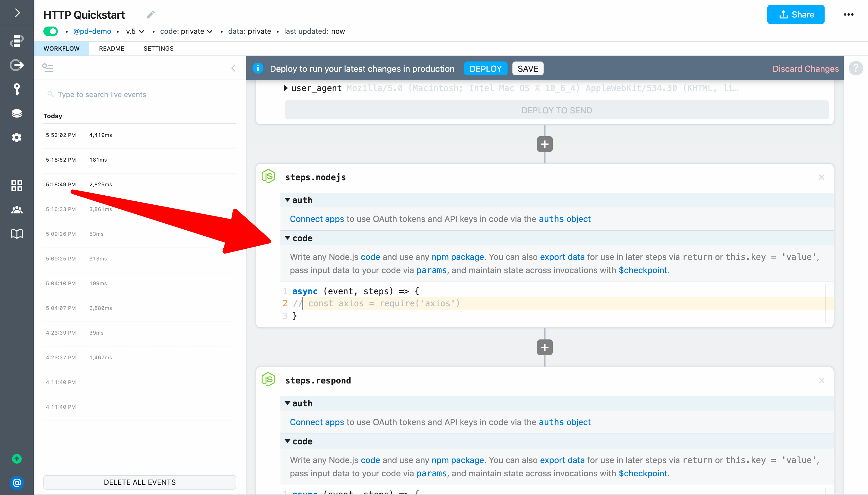
Task: Add step below steps.nodejs with plus button
Action: pos(544,347)
